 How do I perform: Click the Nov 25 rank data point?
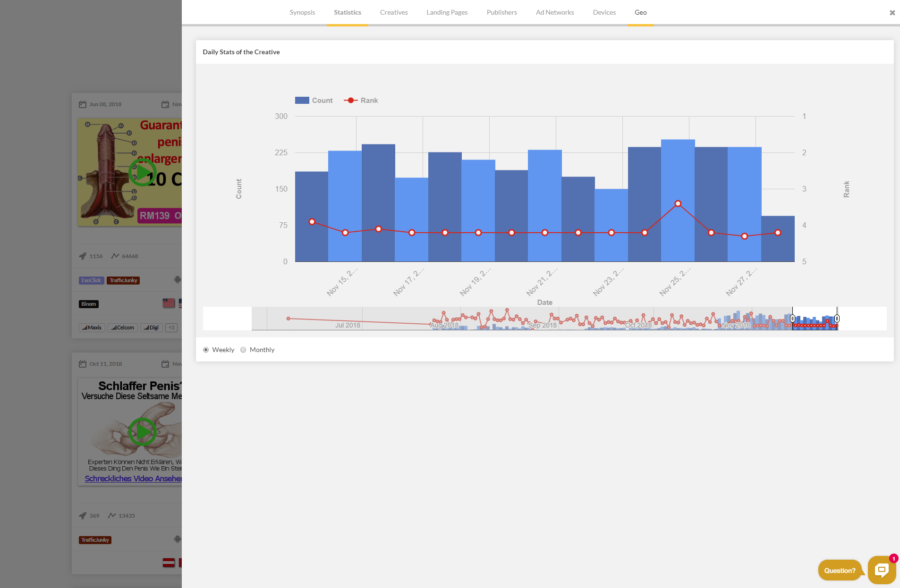(x=678, y=203)
